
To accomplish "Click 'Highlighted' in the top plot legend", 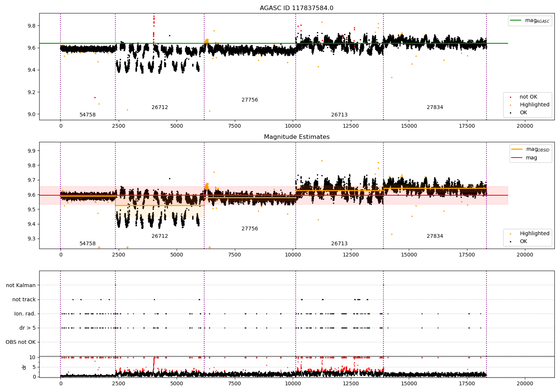I will click(x=535, y=105).
